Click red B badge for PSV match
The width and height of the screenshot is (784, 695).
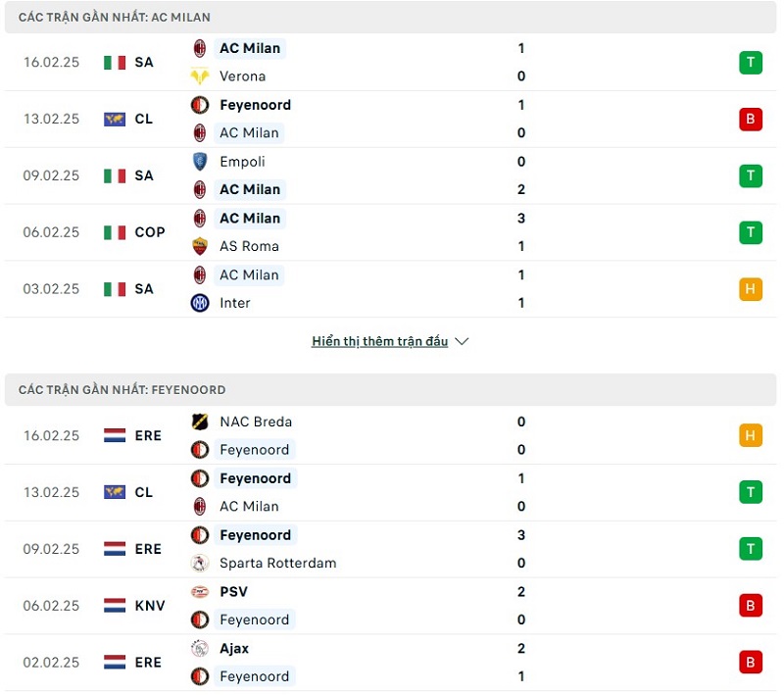click(x=751, y=606)
